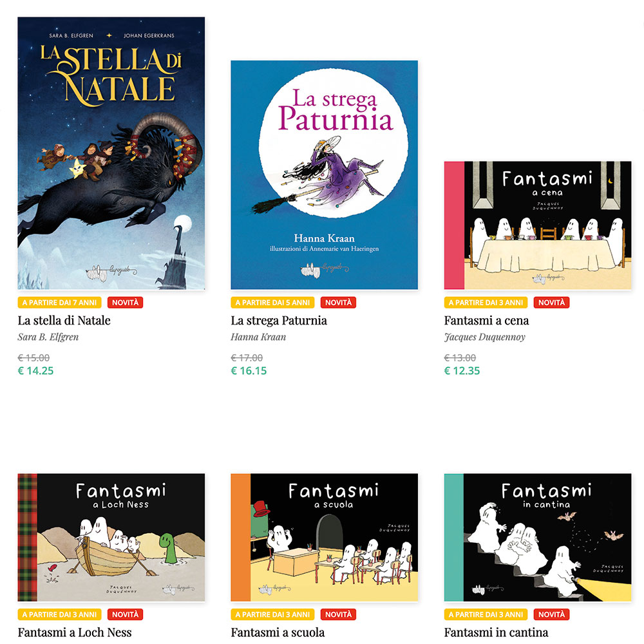Click the 'Fantasmi in cantina' title
Image resolution: width=644 pixels, height=644 pixels.
tap(496, 632)
